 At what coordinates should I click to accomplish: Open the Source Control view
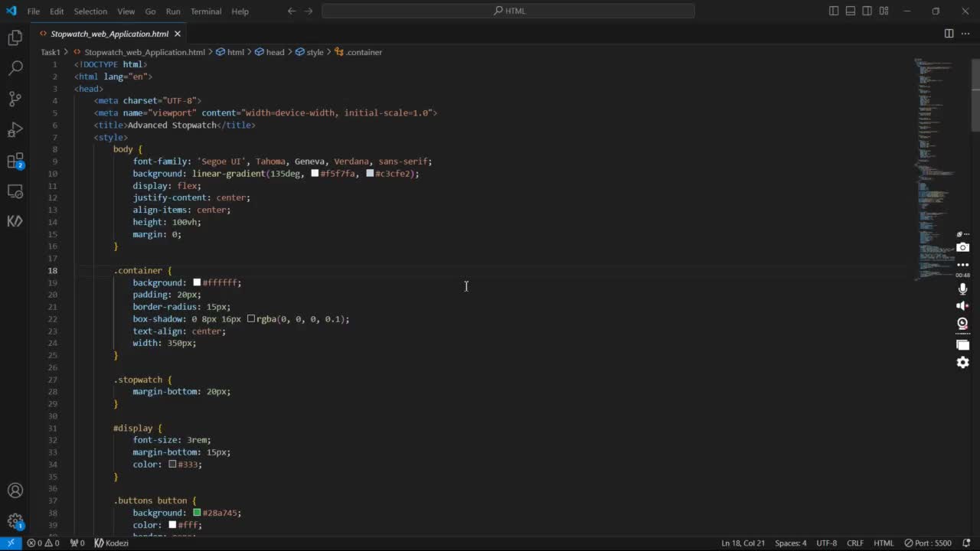point(15,99)
